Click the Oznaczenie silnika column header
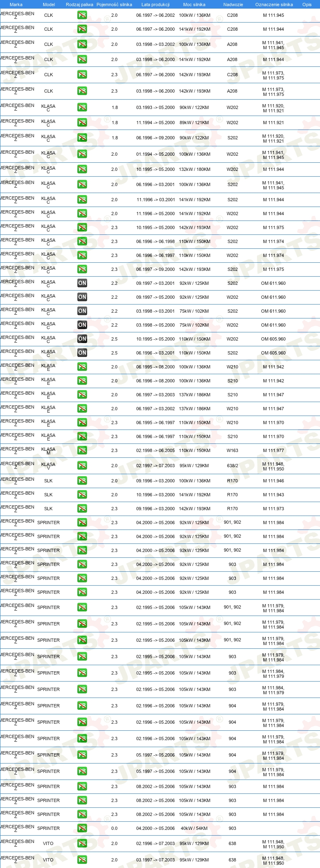The height and width of the screenshot is (868, 320). 274,5
